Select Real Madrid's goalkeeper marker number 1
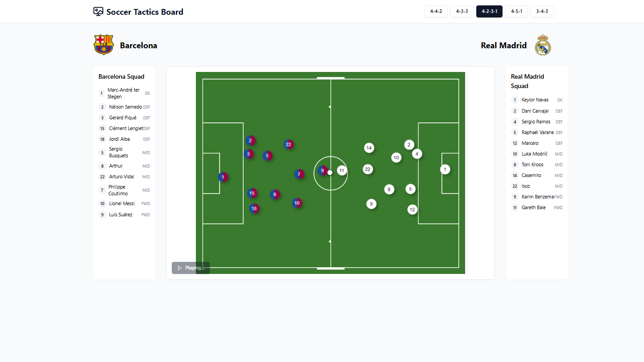The height and width of the screenshot is (362, 644). coord(445,169)
